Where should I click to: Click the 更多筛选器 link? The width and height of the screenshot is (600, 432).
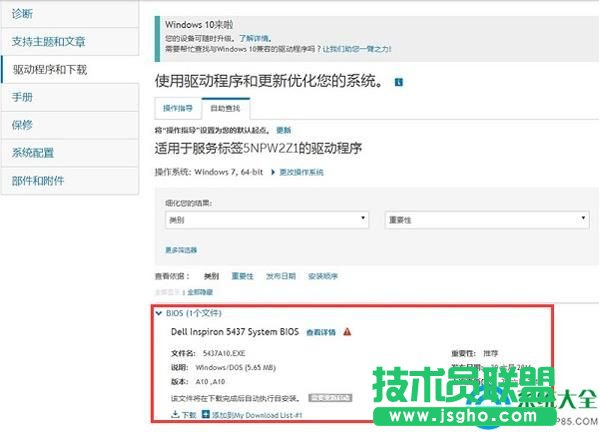pos(181,249)
